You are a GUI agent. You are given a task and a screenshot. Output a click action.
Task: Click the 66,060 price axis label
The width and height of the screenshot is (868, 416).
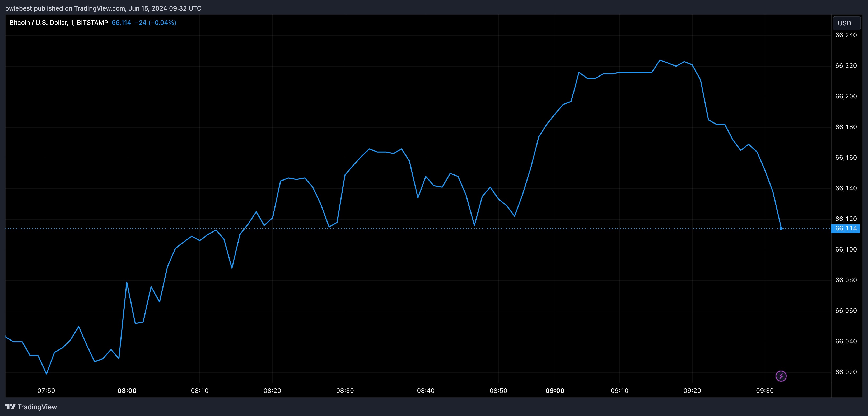846,311
